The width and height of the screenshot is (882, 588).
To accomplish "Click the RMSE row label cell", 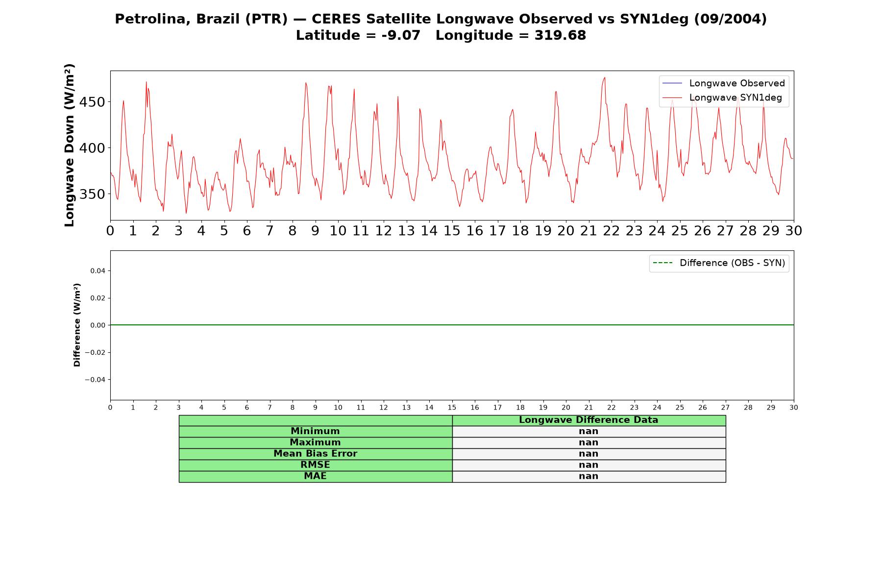I will (x=315, y=465).
